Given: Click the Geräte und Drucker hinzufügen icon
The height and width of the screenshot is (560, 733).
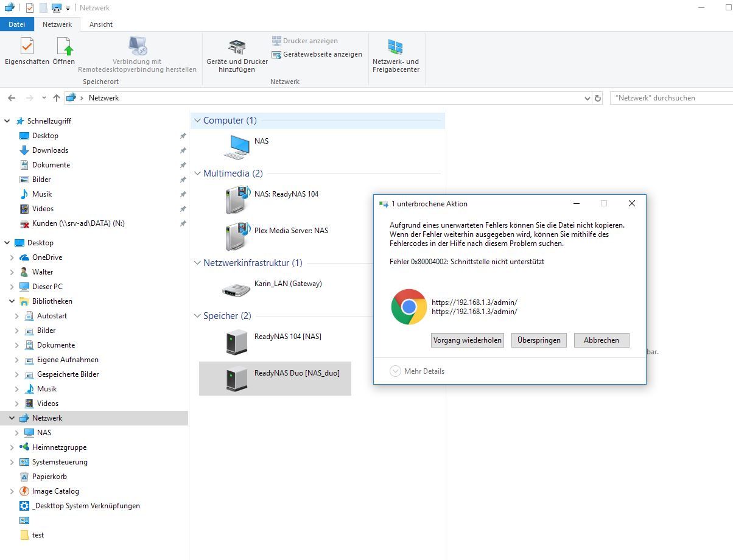Looking at the screenshot, I should 236,55.
